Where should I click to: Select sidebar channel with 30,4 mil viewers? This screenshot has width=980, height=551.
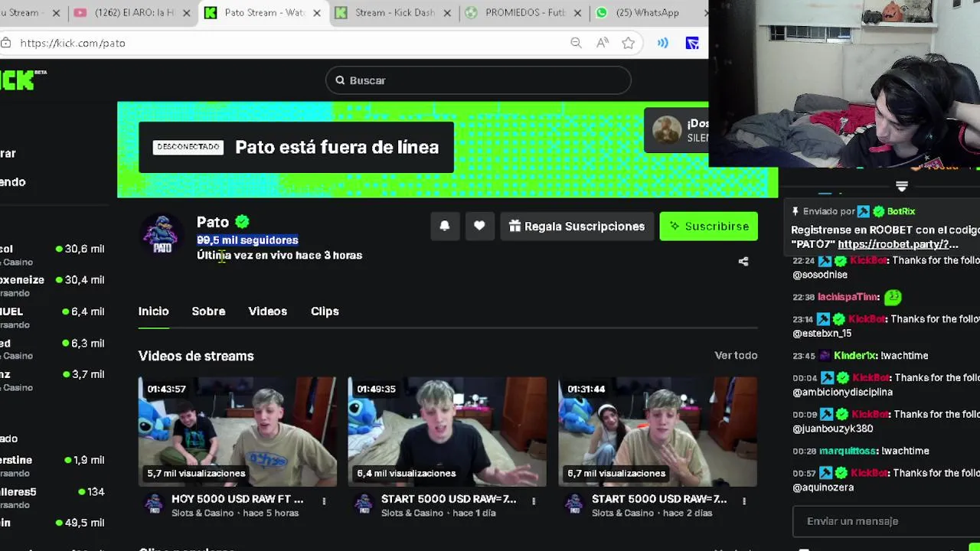[52, 286]
